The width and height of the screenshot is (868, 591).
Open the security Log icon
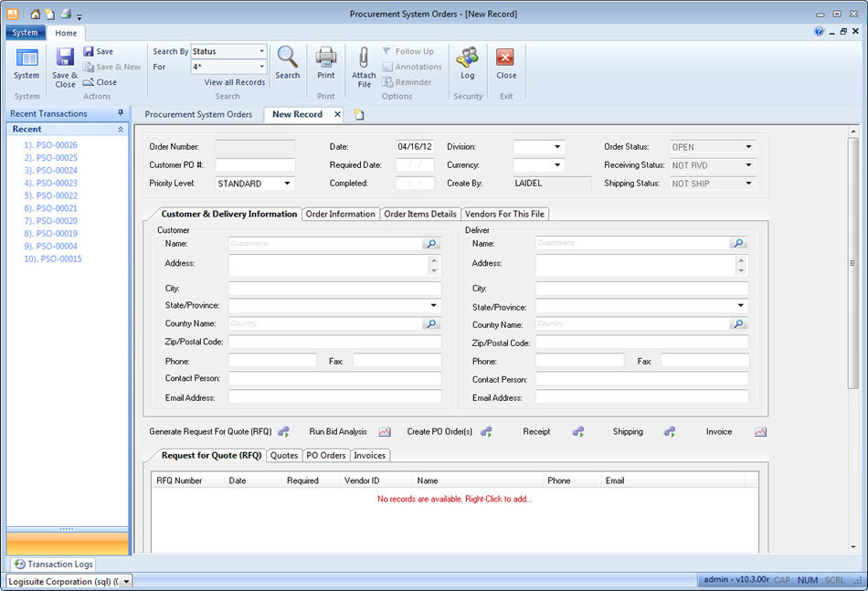click(x=467, y=58)
